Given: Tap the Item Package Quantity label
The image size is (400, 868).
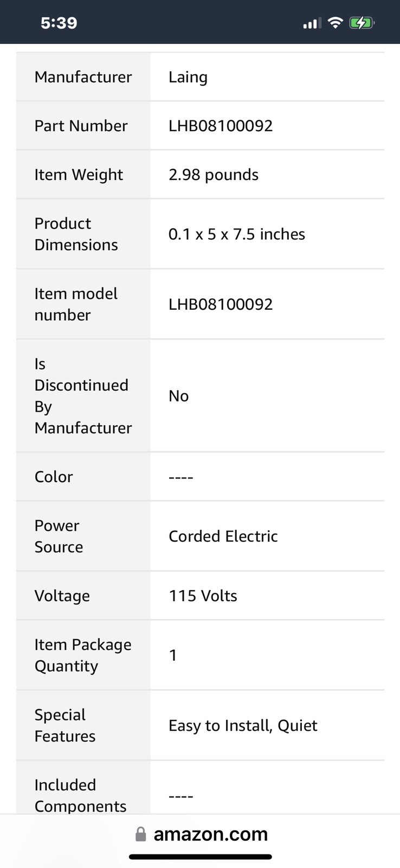Looking at the screenshot, I should (83, 655).
